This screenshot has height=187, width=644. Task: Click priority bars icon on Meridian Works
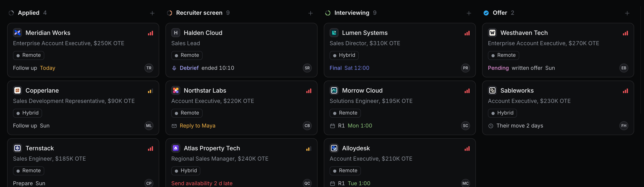pyautogui.click(x=150, y=33)
